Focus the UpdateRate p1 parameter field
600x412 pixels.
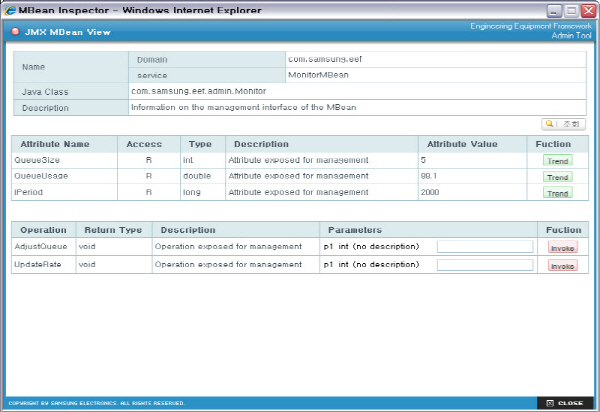tap(485, 265)
